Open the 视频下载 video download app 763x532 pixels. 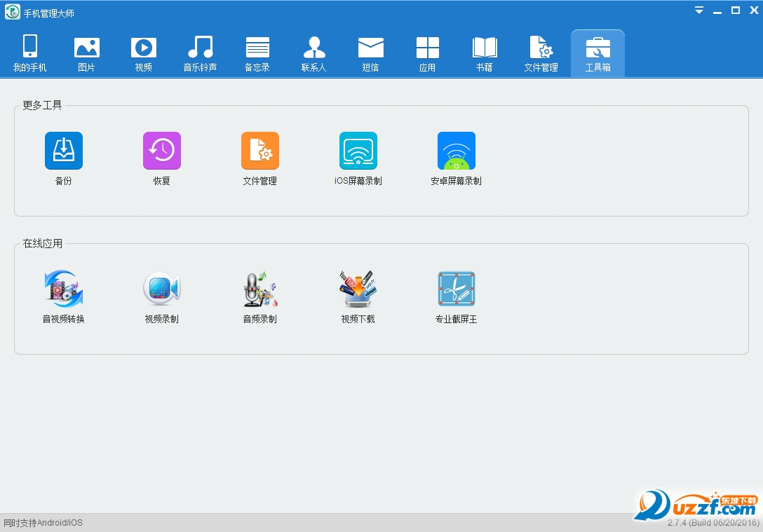(x=358, y=289)
